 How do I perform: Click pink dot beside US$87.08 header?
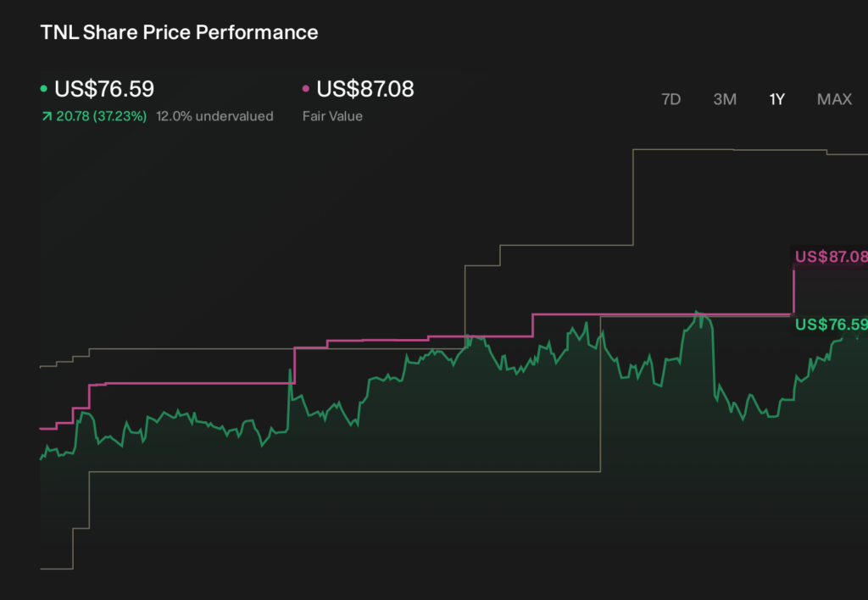point(305,89)
